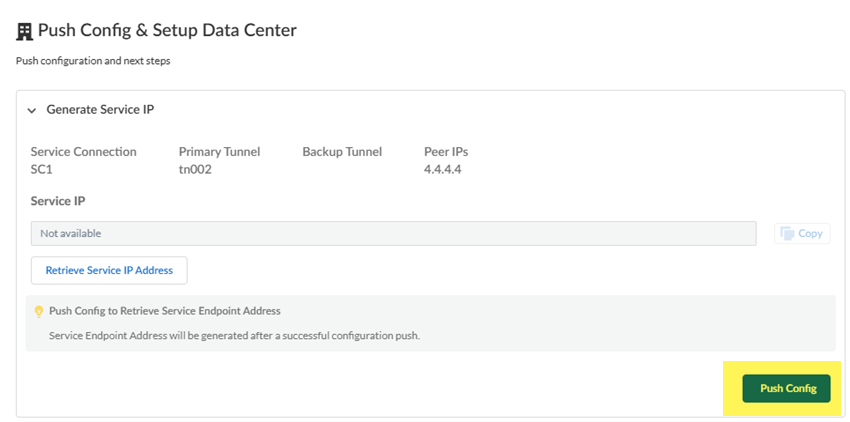Screen dimensions: 850x422
Task: Click the copy icon beside Service IP
Action: pos(787,233)
